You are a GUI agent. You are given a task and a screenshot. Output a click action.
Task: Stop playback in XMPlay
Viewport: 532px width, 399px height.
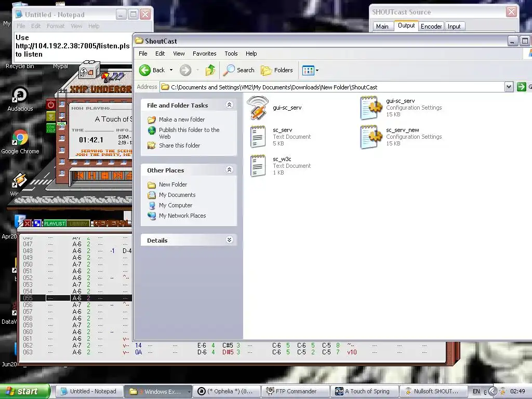(x=105, y=176)
